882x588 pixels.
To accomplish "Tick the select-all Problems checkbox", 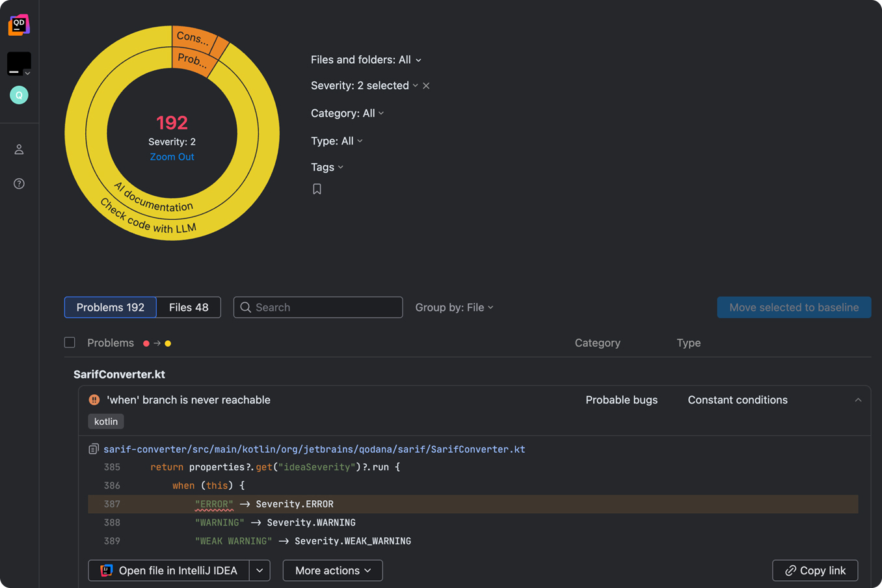I will [x=70, y=343].
